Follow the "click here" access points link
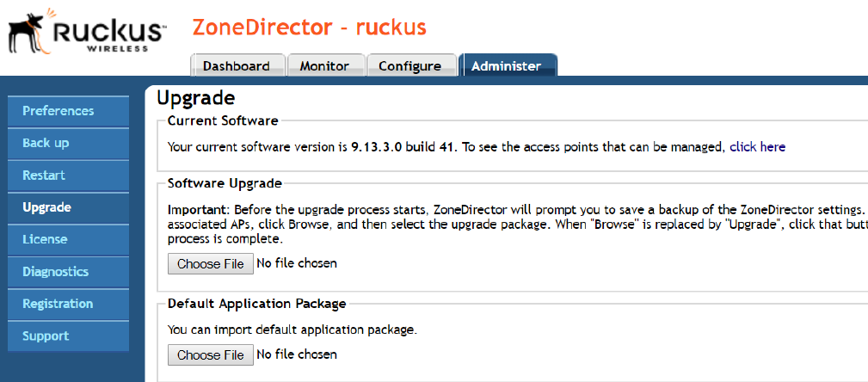The height and width of the screenshot is (382, 868). (757, 147)
